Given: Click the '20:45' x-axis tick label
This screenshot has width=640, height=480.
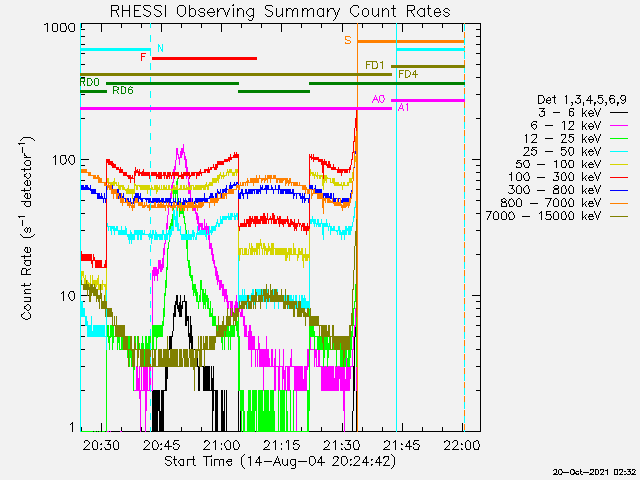Looking at the screenshot, I should 162,445.
